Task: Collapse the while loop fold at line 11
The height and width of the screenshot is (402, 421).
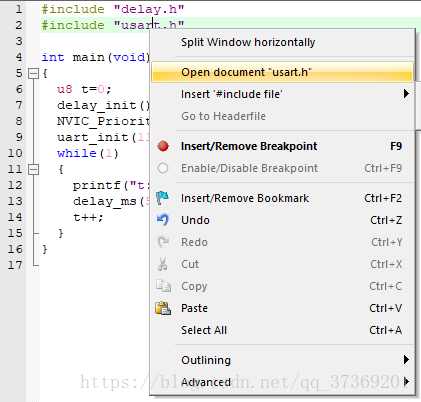Action: point(33,169)
